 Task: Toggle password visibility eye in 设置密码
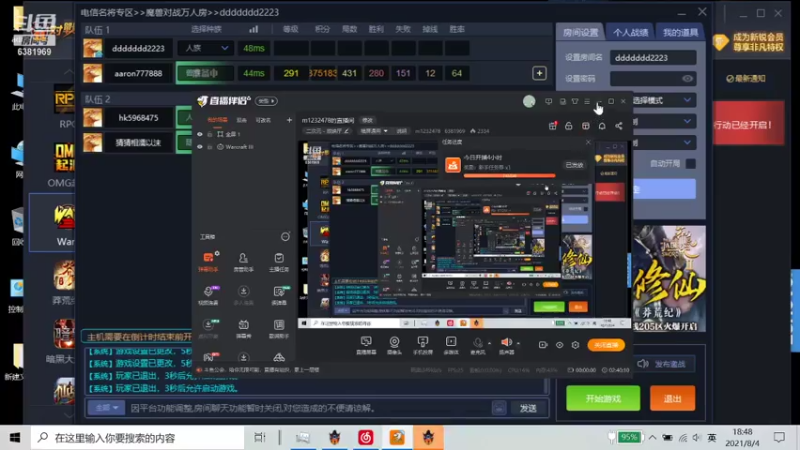(x=687, y=79)
